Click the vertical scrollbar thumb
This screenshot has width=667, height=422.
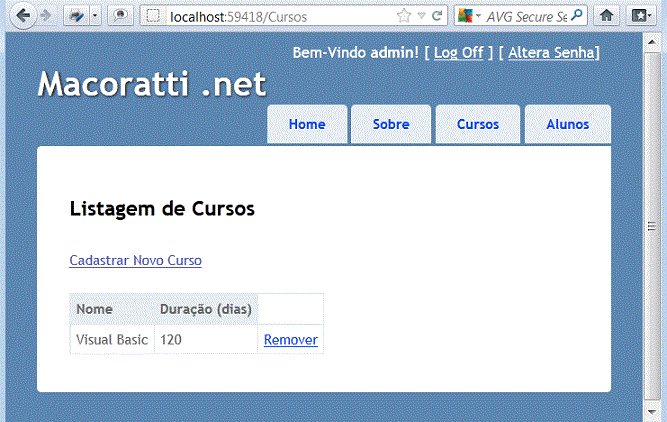click(x=652, y=226)
